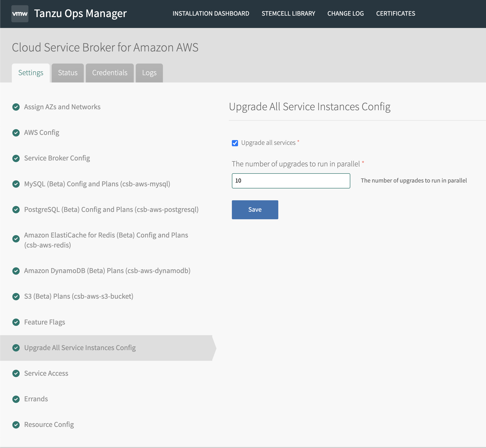486x448 pixels.
Task: Switch to the Credentials tab
Action: pyautogui.click(x=110, y=73)
